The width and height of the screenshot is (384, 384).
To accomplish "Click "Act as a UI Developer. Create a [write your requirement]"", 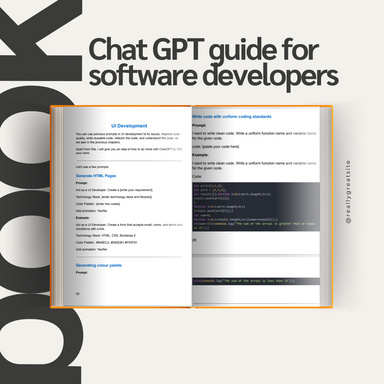I will (114, 190).
